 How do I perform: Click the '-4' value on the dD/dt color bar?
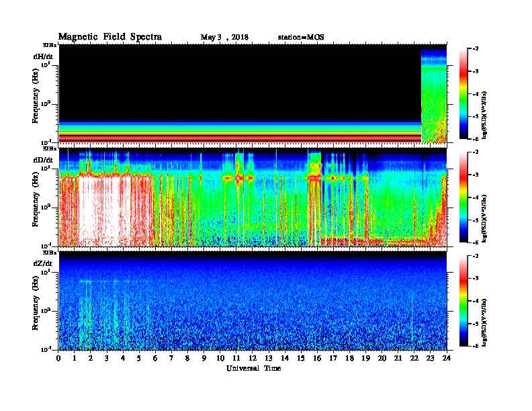click(476, 197)
